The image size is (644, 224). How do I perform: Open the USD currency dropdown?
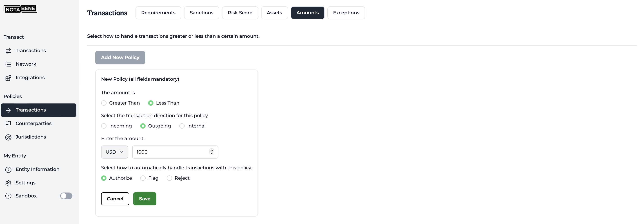click(115, 152)
